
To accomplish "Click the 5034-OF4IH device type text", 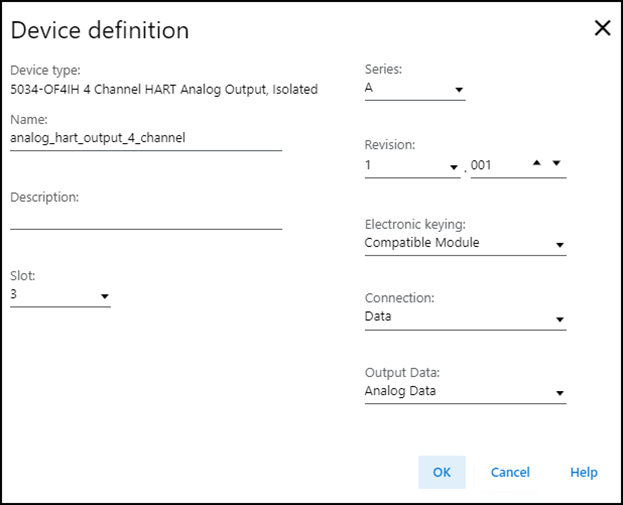I will (x=164, y=90).
